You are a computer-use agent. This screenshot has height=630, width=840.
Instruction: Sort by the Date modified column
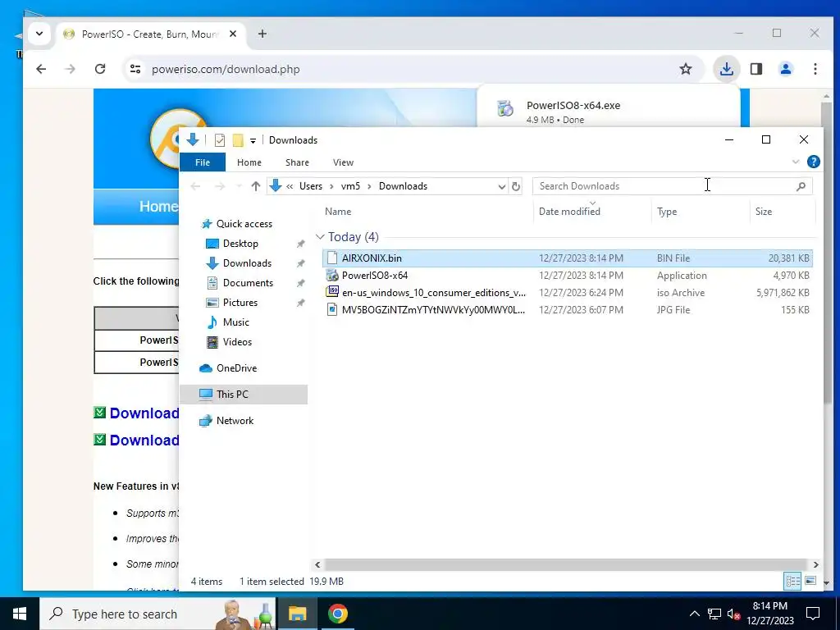click(x=592, y=212)
